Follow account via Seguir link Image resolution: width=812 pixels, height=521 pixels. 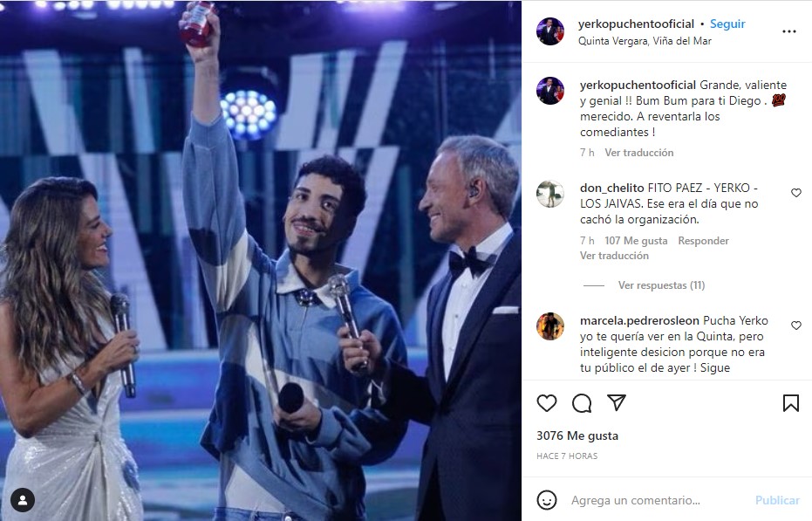(x=727, y=24)
